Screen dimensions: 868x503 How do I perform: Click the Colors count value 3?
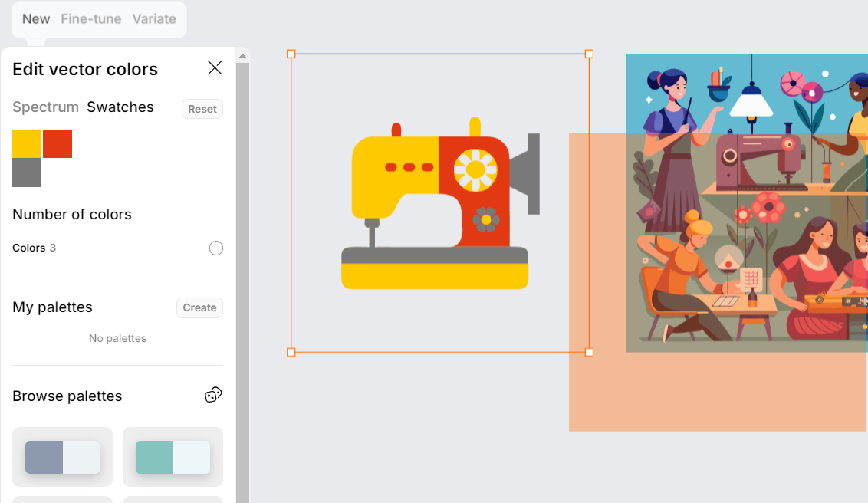[53, 248]
